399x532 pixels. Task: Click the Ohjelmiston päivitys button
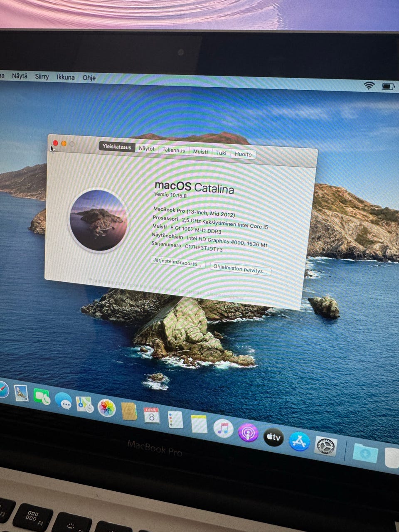240,269
